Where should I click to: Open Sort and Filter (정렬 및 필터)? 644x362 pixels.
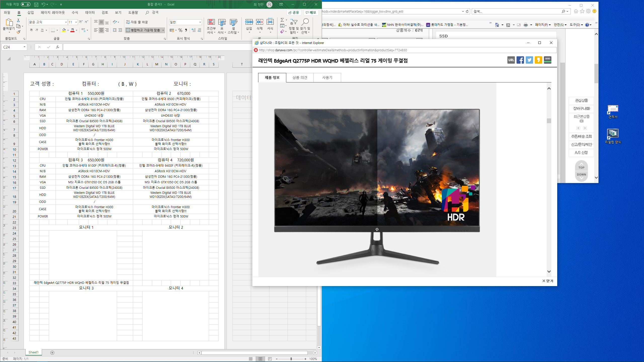[x=293, y=26]
